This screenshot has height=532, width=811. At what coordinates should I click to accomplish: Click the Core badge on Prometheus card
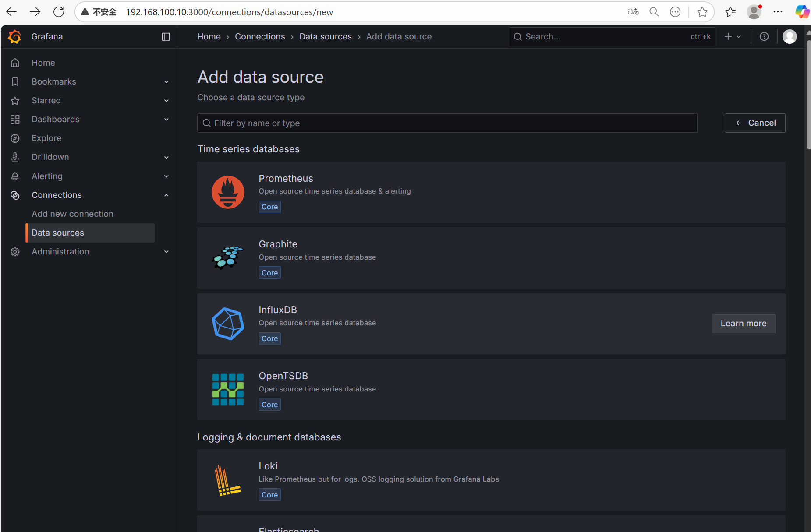pos(269,207)
